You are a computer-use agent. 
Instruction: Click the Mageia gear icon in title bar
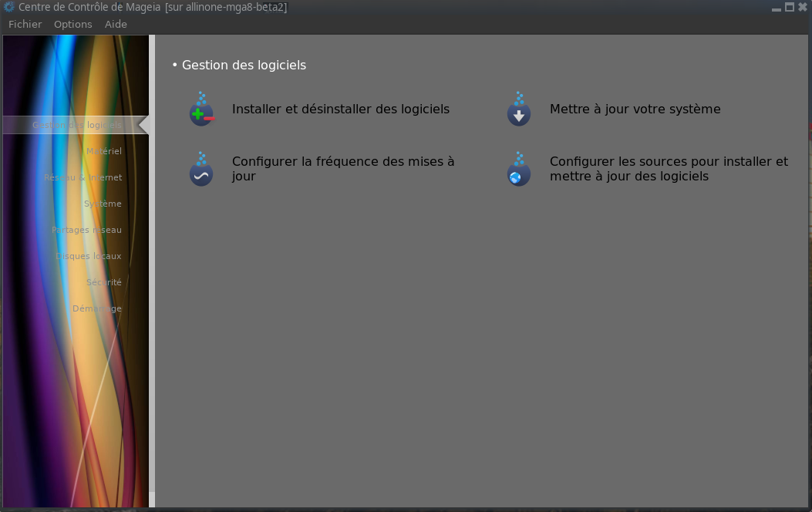click(8, 7)
